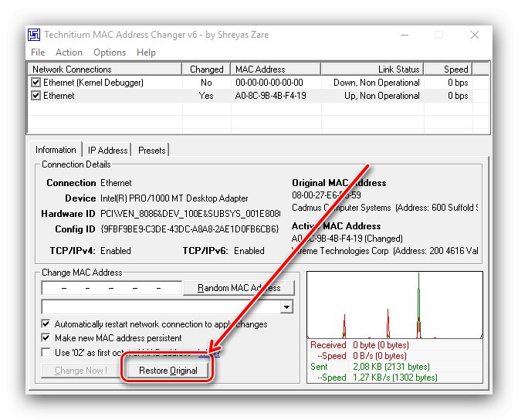Toggle Make new MAC address persistent

click(46, 337)
